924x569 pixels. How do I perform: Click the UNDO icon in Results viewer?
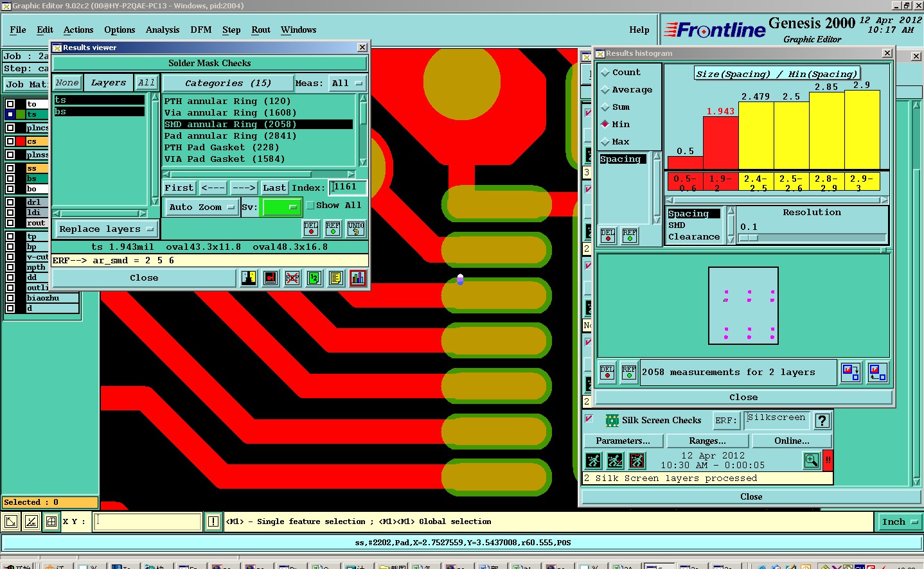tap(356, 229)
